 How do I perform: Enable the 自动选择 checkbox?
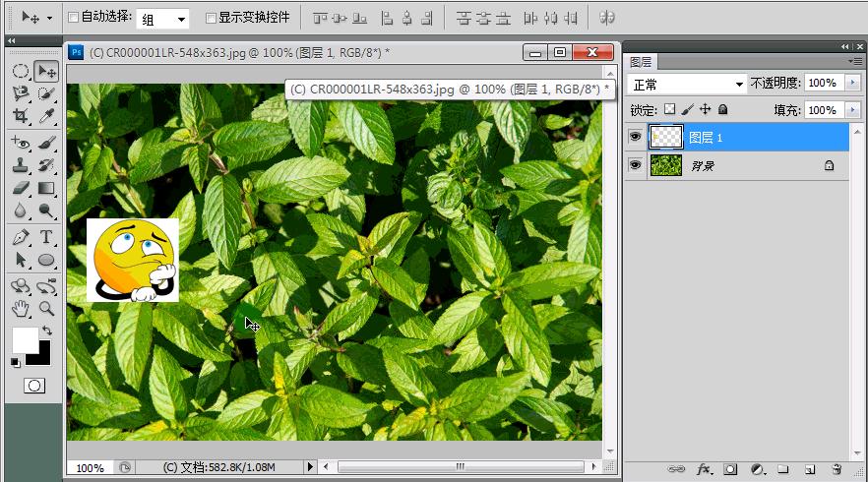pos(74,18)
